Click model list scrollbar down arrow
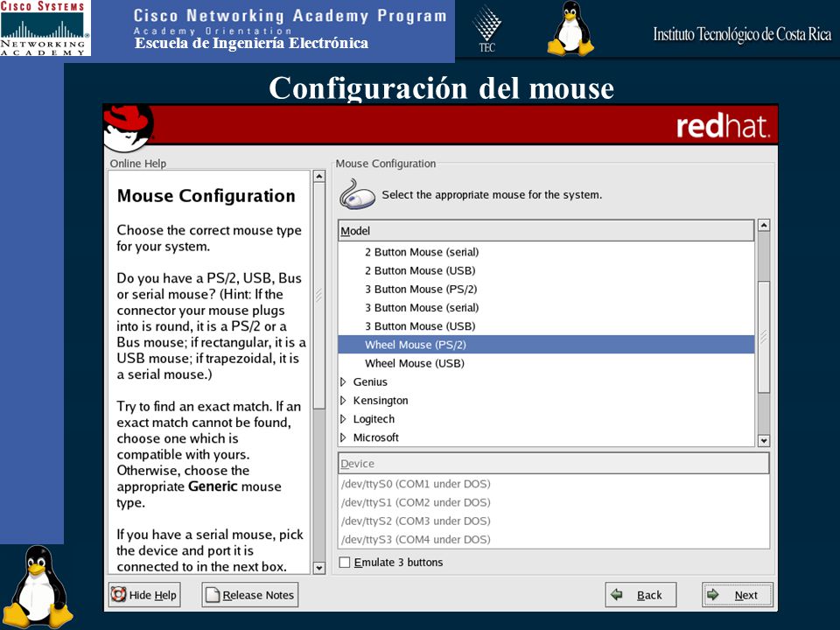This screenshot has height=630, width=840. [x=764, y=441]
